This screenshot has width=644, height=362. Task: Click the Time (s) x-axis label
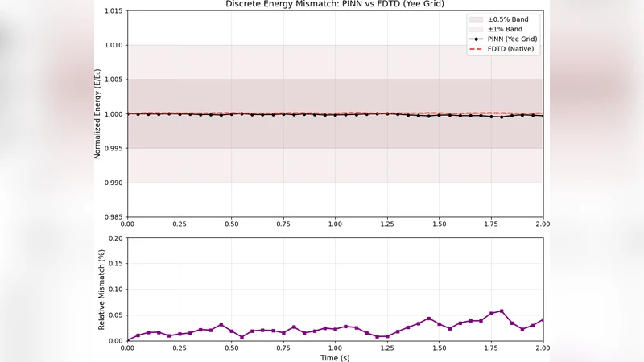[x=335, y=356]
